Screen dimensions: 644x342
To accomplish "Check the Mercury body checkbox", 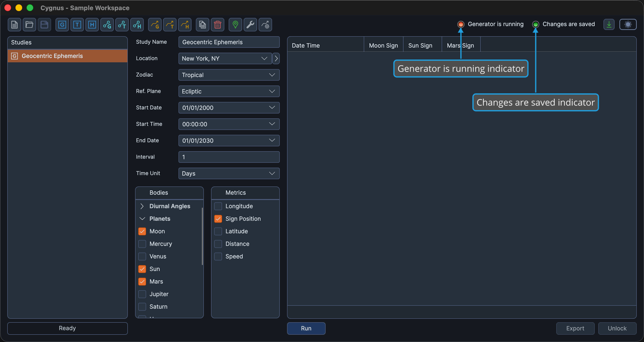I will tap(142, 244).
